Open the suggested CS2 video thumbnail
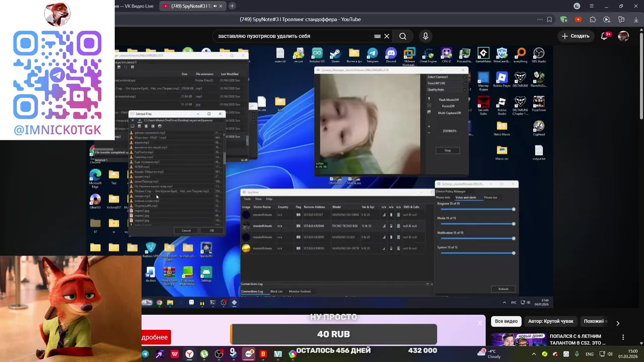Viewport: 644px width, 362px height. click(x=519, y=340)
